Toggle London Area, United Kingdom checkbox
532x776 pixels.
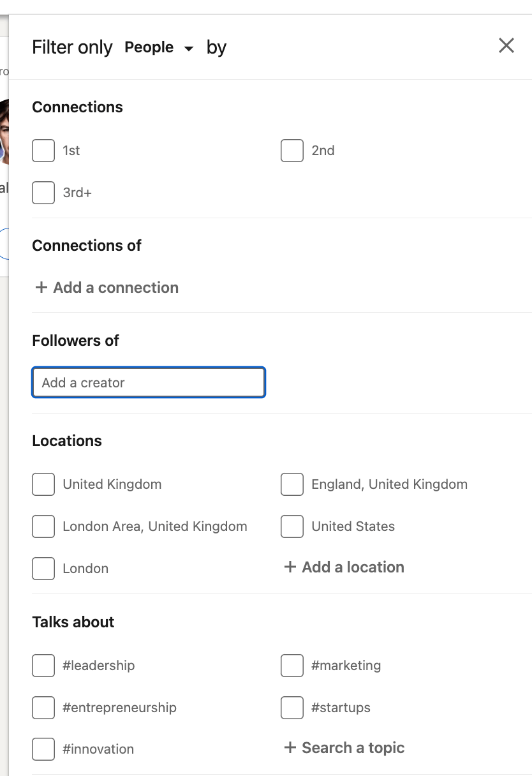click(43, 526)
